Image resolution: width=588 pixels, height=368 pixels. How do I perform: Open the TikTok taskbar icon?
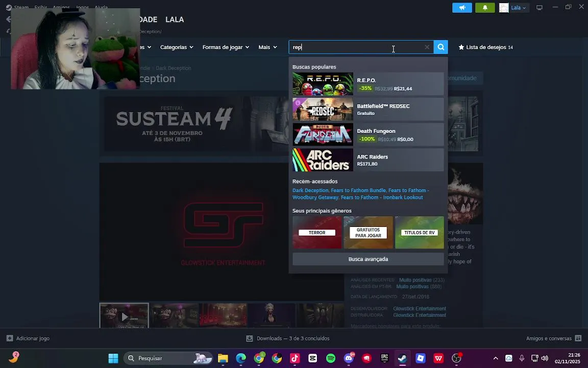[x=295, y=358]
